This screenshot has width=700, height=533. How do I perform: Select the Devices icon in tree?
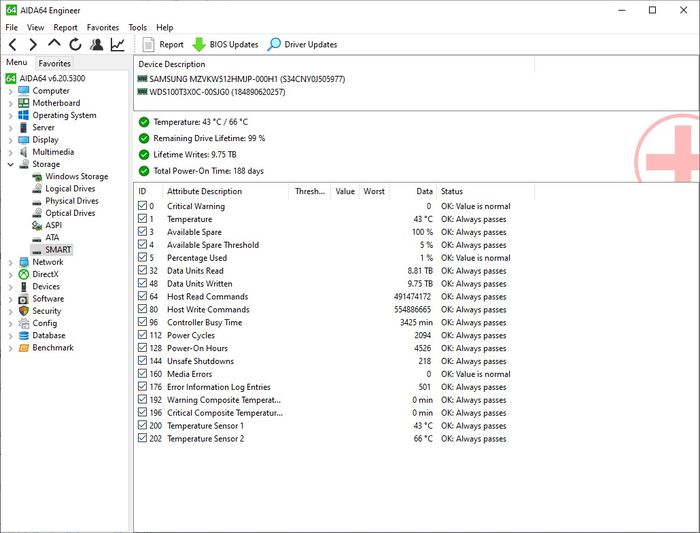click(x=24, y=287)
